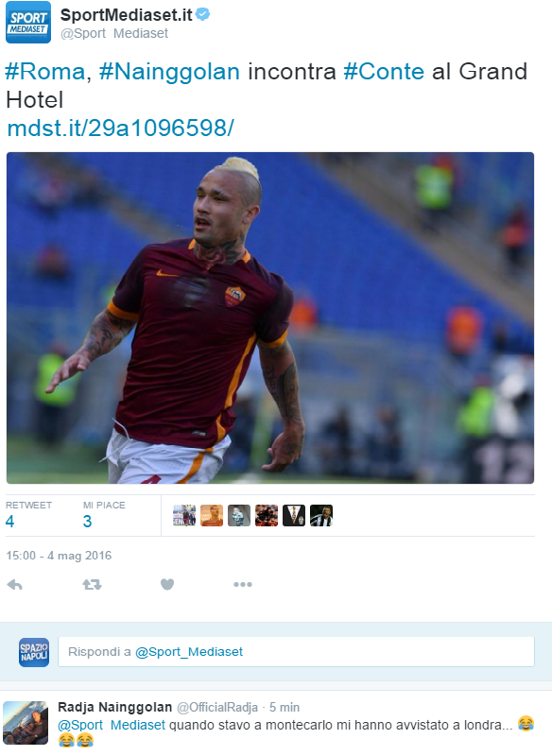Open the #Conte hashtag link
This screenshot has height=756, width=552.
(384, 72)
